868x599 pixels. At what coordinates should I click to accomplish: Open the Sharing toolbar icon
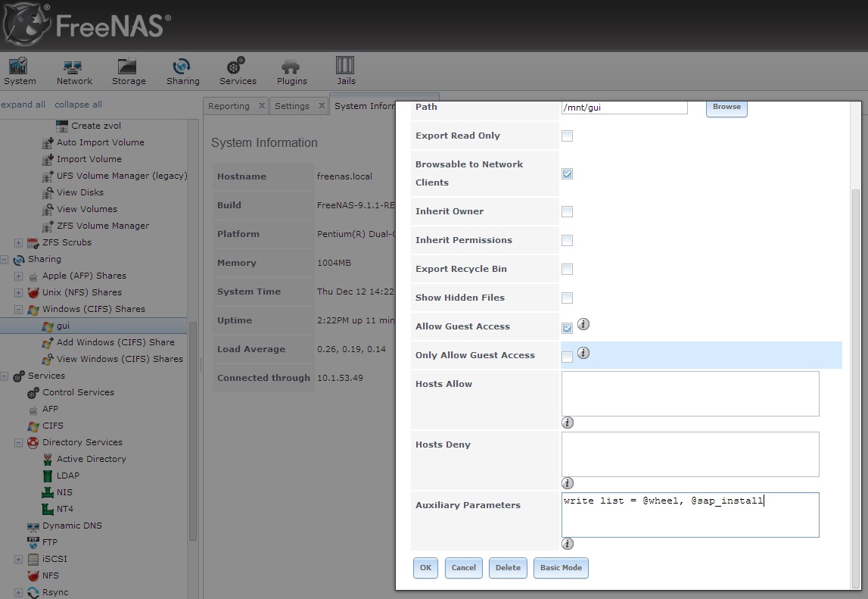tap(182, 71)
